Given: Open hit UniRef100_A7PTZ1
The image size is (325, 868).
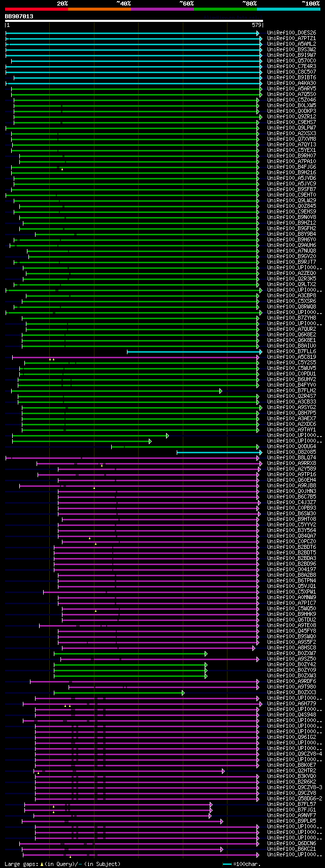Looking at the screenshot, I should (291, 39).
